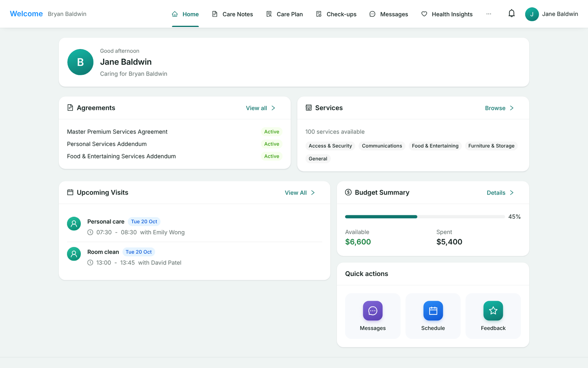Click the chevron next to Browse
The height and width of the screenshot is (368, 588).
coord(512,108)
